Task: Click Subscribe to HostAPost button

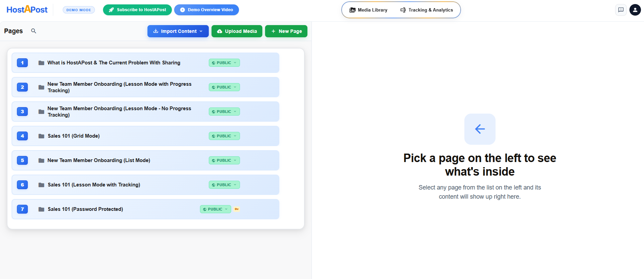Action: point(137,10)
